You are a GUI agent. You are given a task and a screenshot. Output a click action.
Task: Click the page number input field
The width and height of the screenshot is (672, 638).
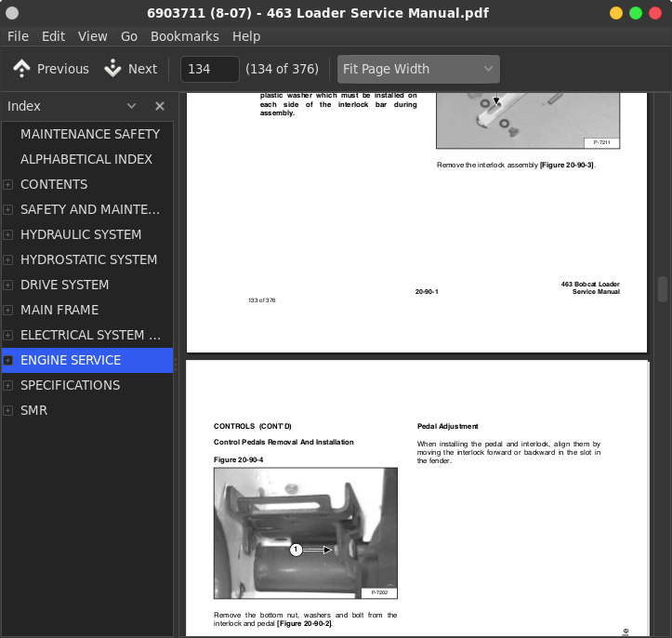(x=209, y=69)
